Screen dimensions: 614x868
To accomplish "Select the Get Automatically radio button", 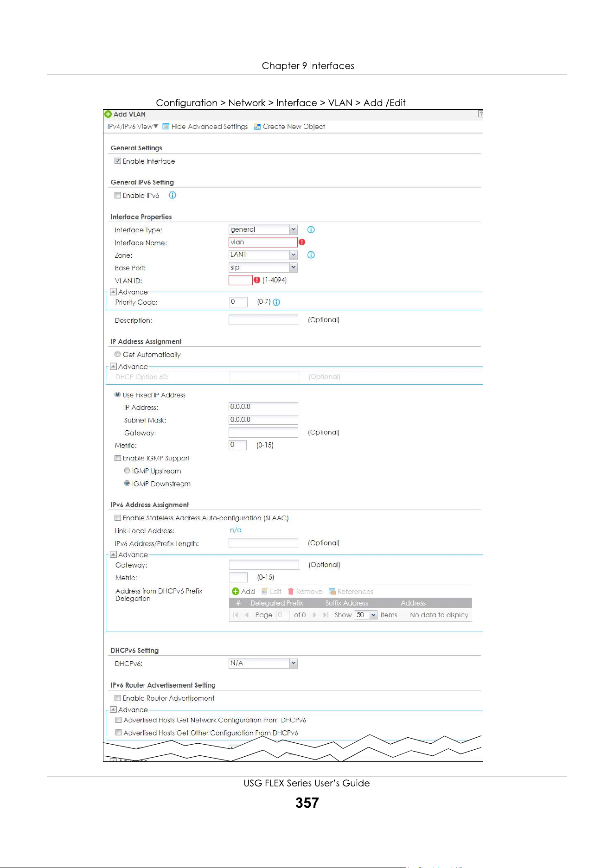I will (118, 354).
